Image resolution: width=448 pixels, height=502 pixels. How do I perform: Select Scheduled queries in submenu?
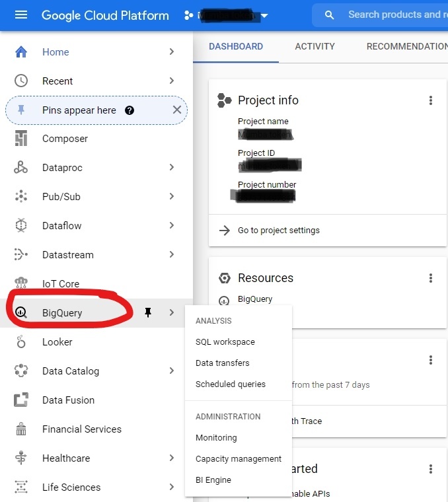[x=231, y=384]
